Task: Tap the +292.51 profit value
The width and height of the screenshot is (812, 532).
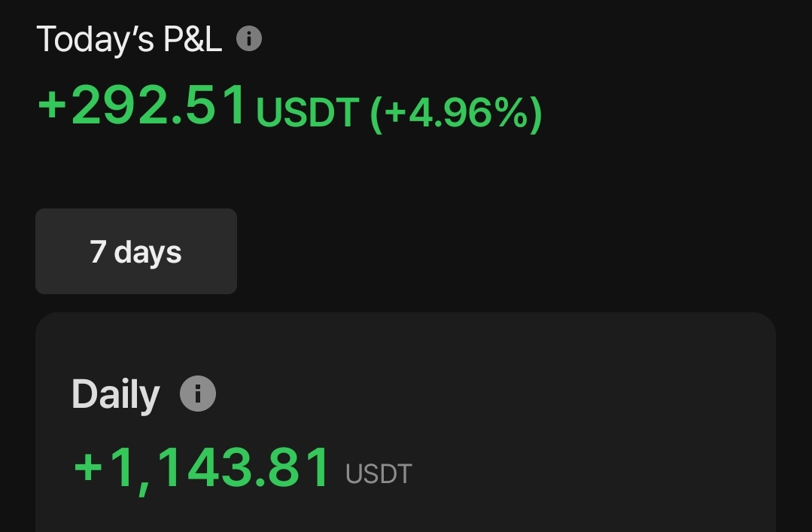Action: click(143, 105)
